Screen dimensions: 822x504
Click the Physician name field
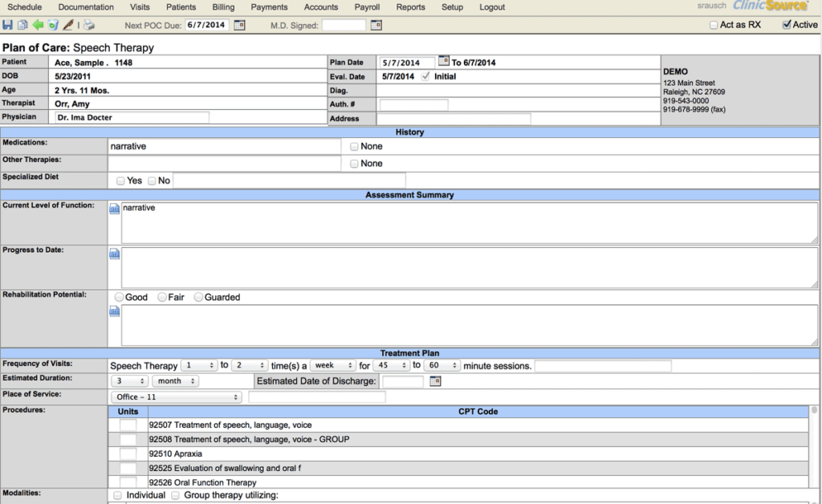pos(132,117)
